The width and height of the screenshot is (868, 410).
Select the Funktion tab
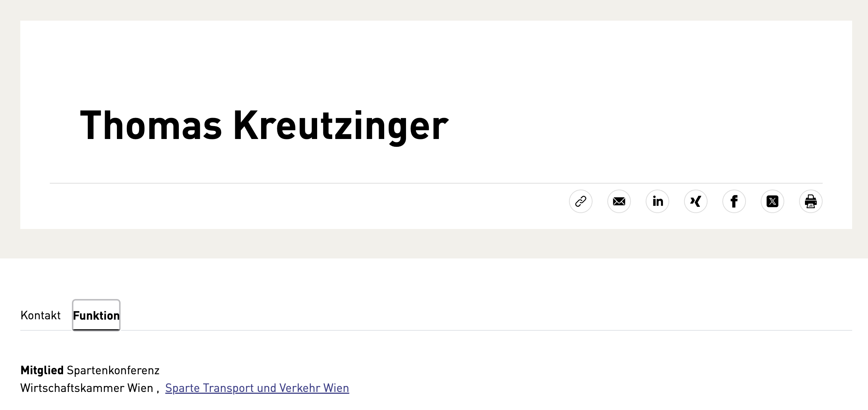(96, 315)
